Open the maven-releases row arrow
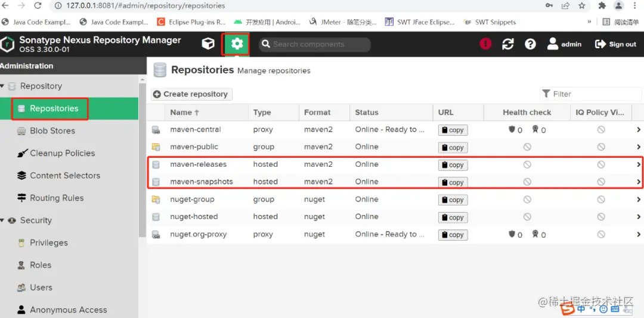 point(639,164)
